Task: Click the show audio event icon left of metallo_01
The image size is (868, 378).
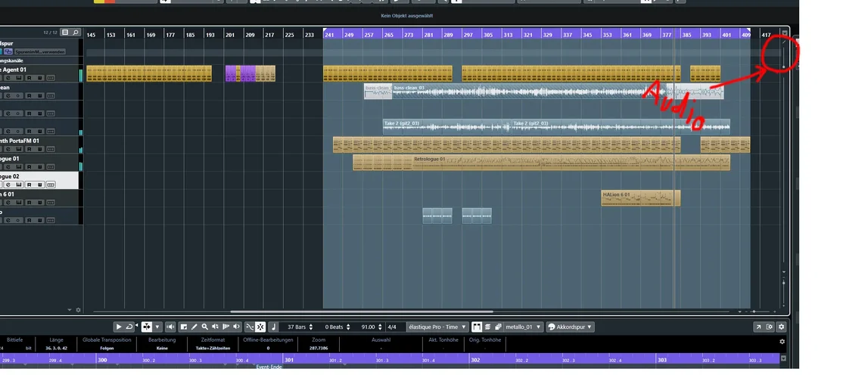Action: (477, 327)
